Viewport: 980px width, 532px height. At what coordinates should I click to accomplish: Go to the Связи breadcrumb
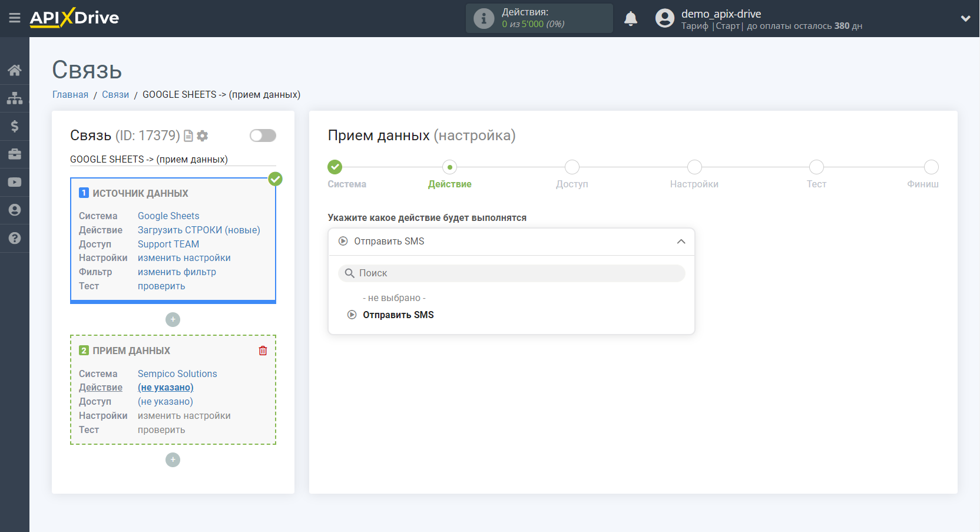tap(115, 94)
